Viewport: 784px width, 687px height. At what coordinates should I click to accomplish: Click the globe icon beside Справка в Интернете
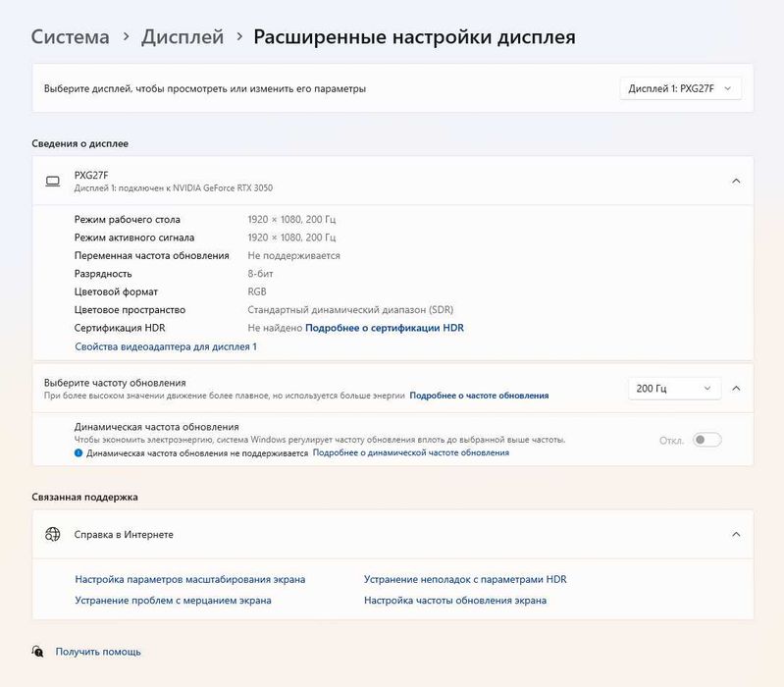(x=53, y=534)
